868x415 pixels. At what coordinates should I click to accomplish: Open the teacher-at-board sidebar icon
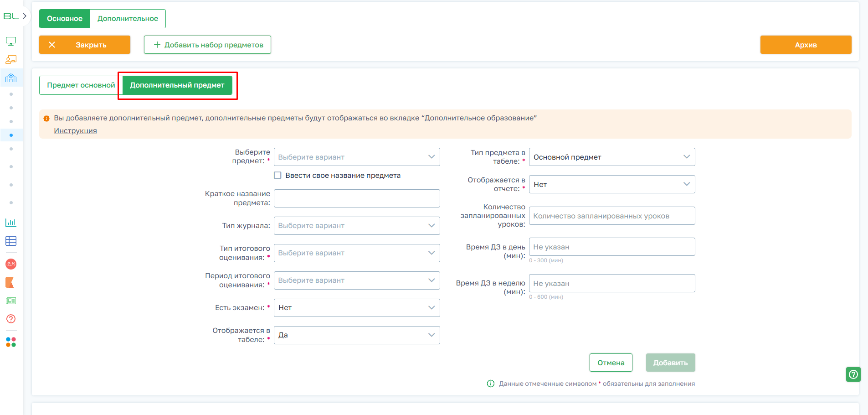(11, 60)
